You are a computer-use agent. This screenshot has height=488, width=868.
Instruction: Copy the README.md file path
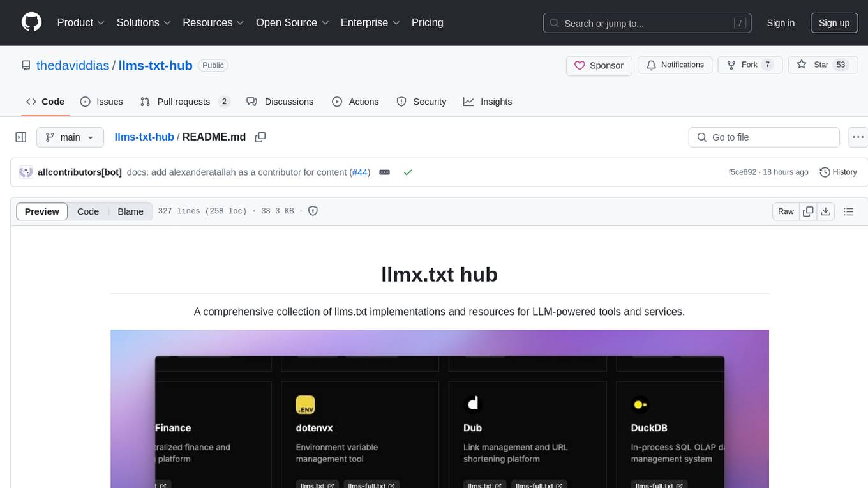260,137
